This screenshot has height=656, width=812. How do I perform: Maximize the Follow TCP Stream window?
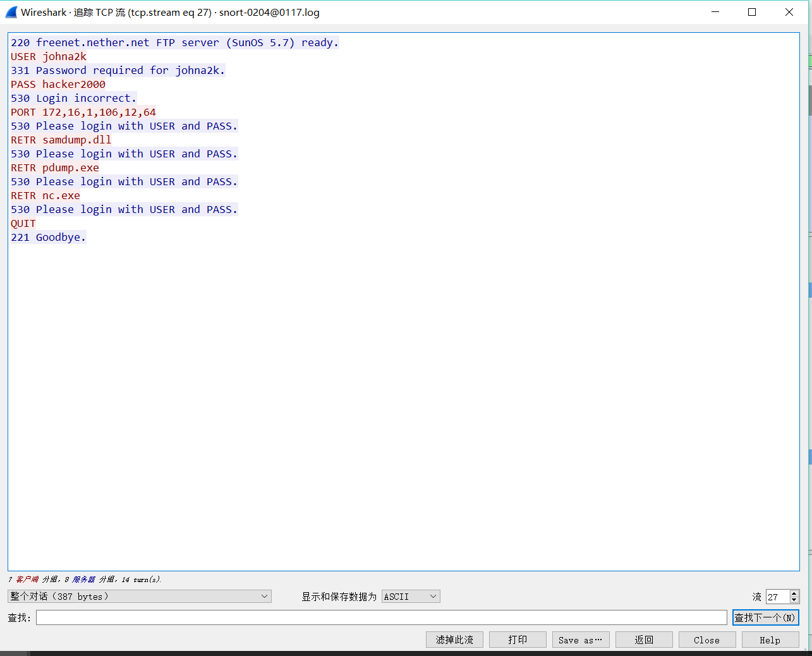coord(752,12)
